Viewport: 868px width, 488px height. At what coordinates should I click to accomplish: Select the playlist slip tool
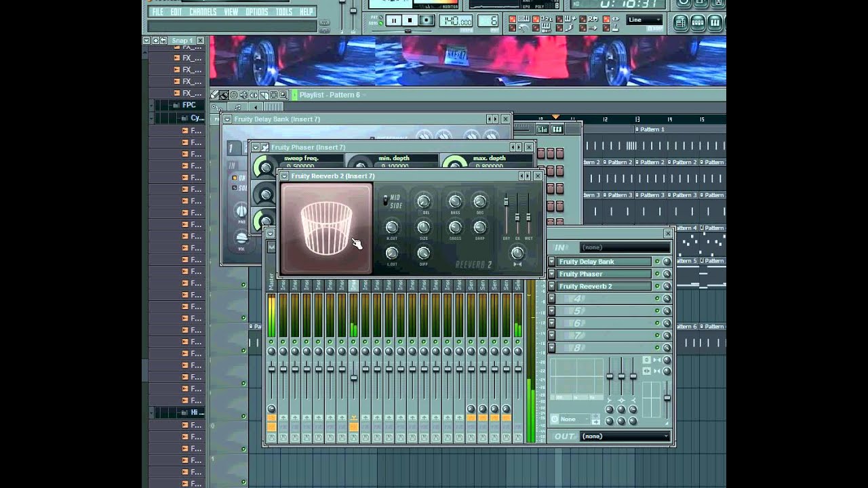(x=254, y=95)
